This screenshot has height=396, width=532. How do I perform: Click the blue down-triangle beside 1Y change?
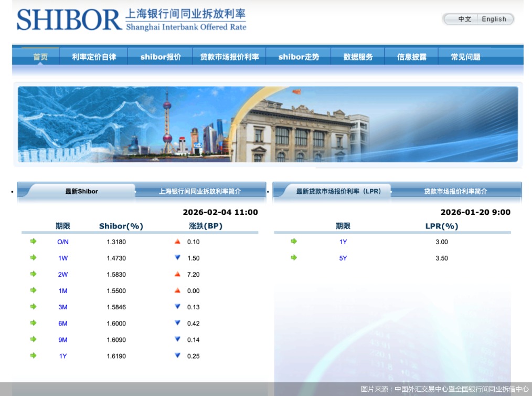click(x=178, y=356)
